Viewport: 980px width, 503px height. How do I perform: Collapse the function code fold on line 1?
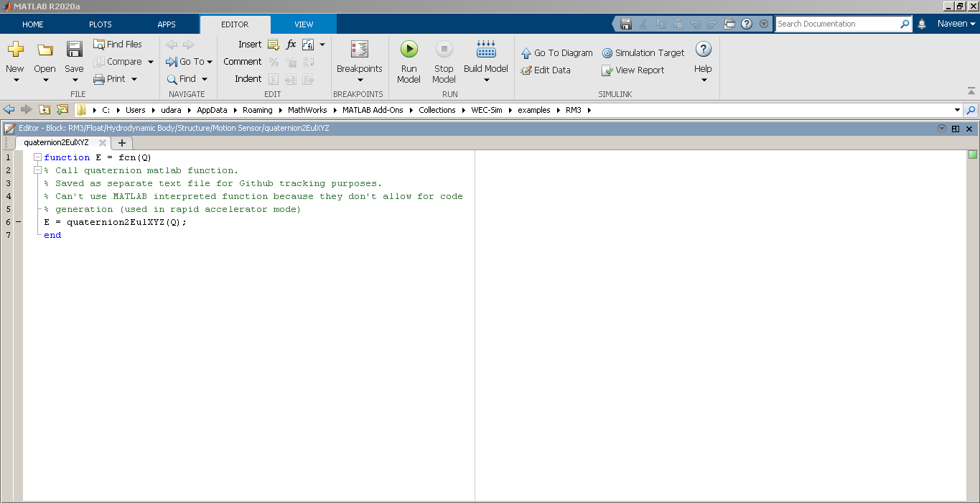click(37, 157)
